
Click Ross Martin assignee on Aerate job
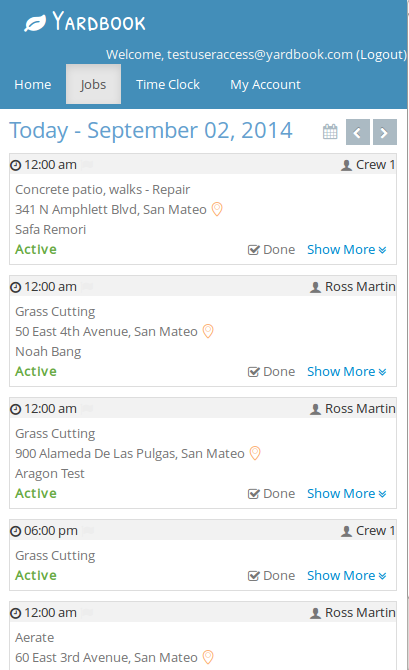pos(353,613)
